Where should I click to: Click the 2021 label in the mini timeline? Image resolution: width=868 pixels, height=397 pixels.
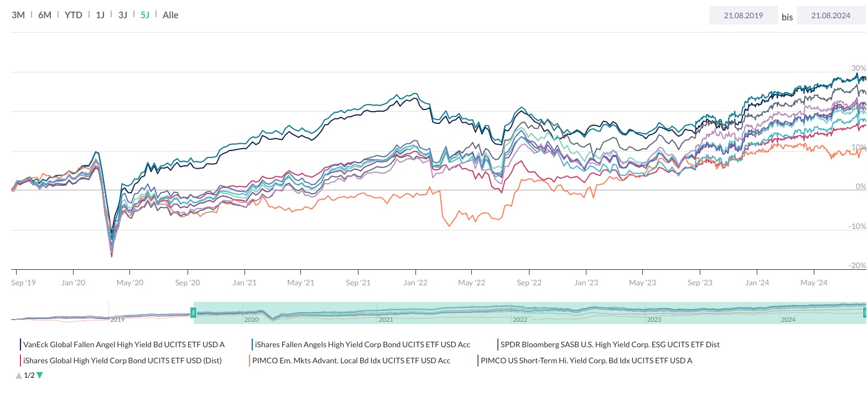[386, 320]
